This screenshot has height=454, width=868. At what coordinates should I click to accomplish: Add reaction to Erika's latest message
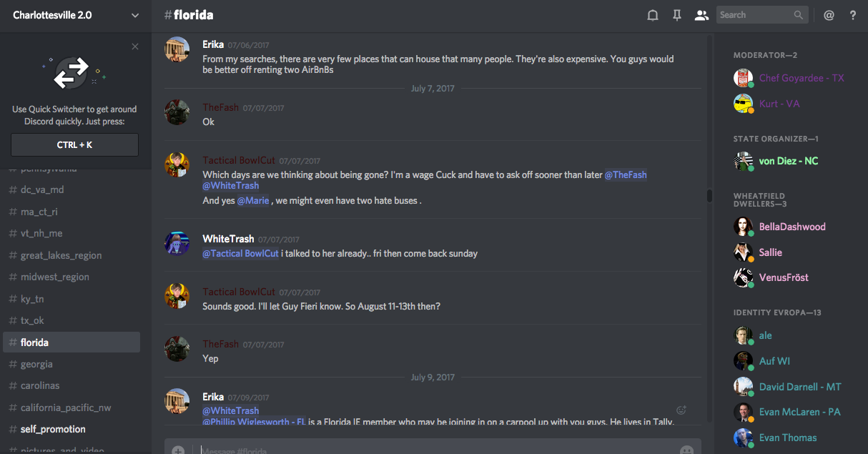[x=681, y=410]
